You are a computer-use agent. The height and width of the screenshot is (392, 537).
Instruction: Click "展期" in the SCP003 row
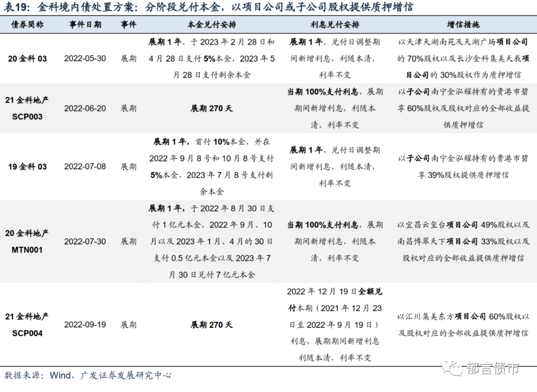pyautogui.click(x=128, y=108)
